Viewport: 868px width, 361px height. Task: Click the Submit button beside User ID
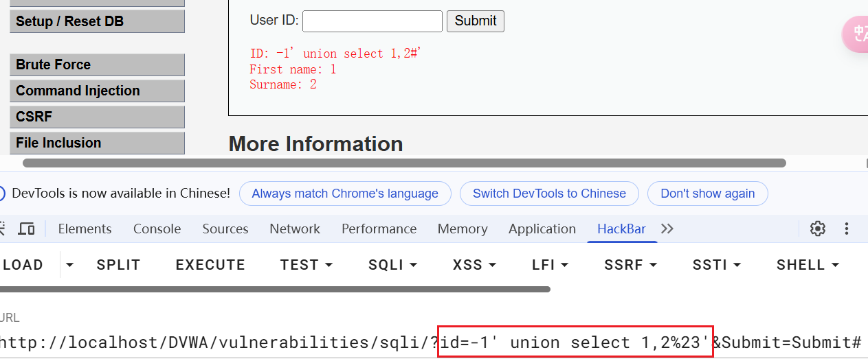click(475, 21)
